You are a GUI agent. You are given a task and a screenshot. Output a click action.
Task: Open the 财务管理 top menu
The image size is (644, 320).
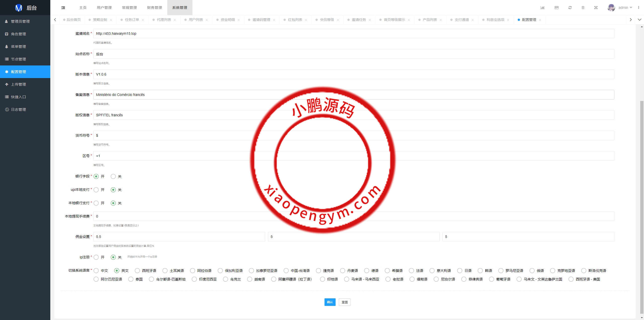154,8
